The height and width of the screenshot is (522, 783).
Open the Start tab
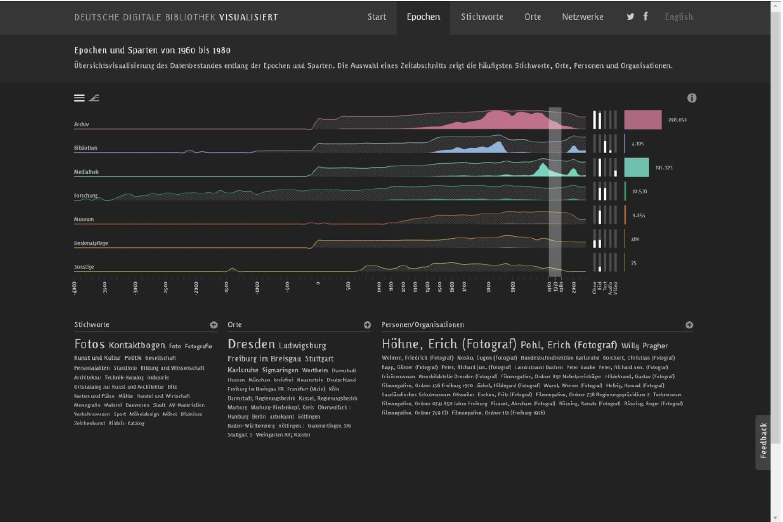pos(376,17)
